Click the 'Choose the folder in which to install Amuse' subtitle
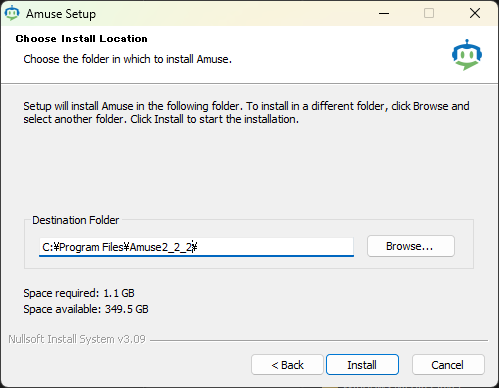The height and width of the screenshot is (388, 499). (x=127, y=59)
